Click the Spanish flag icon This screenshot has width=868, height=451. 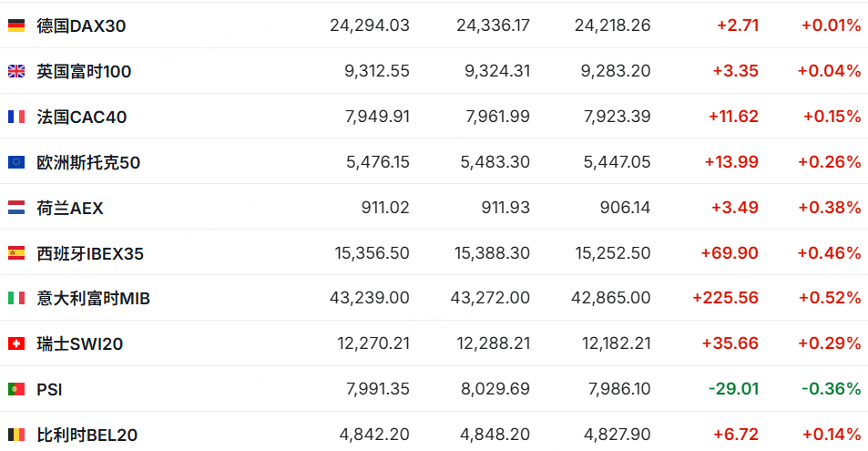pyautogui.click(x=16, y=253)
